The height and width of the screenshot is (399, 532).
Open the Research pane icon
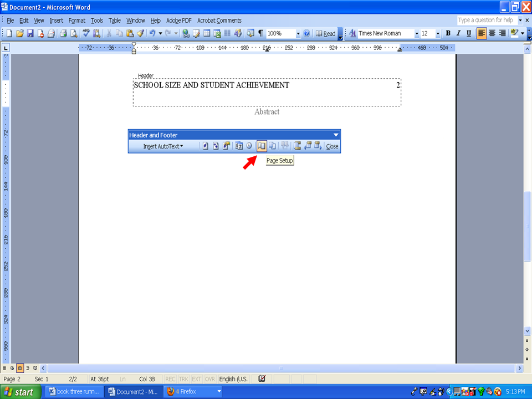[x=96, y=33]
